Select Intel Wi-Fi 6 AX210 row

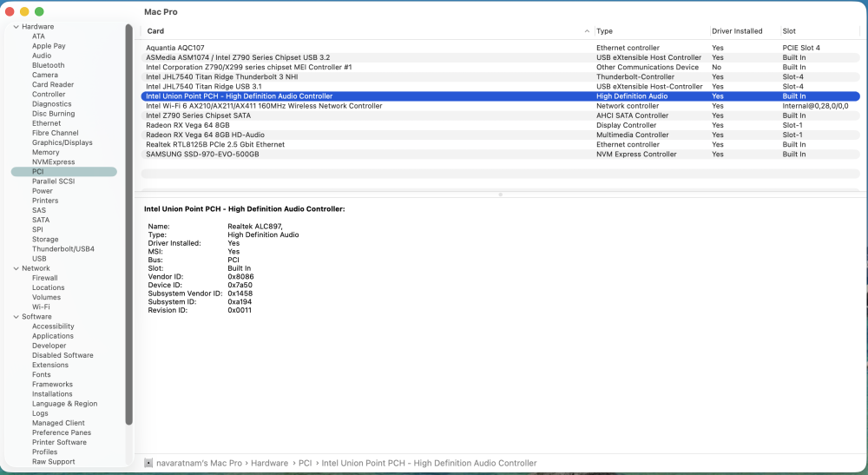pos(501,106)
